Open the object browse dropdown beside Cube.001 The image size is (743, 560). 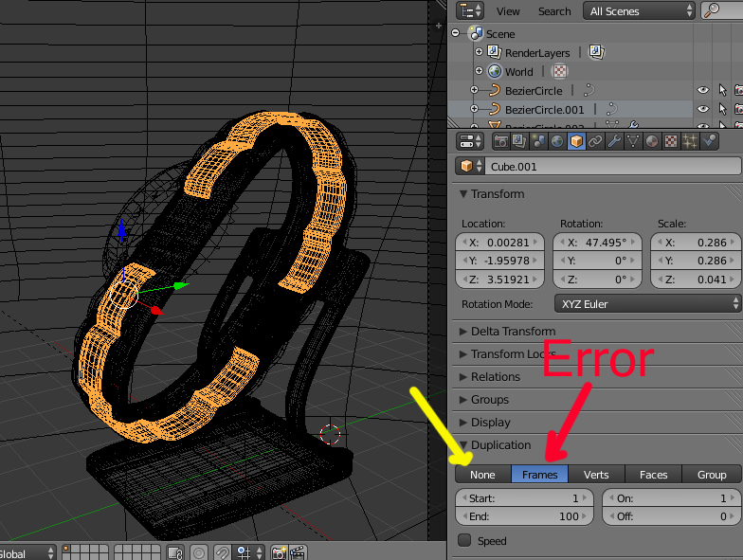pos(470,167)
